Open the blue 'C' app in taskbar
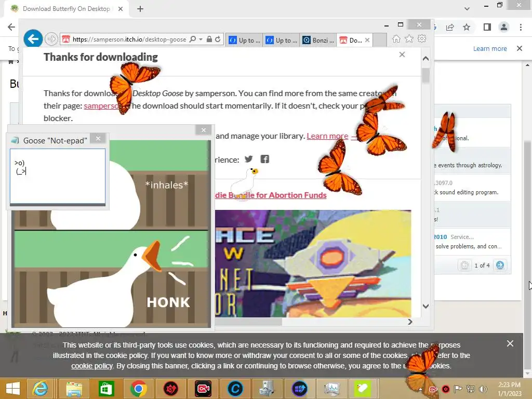Screen dimensions: 532x399 click(x=235, y=389)
